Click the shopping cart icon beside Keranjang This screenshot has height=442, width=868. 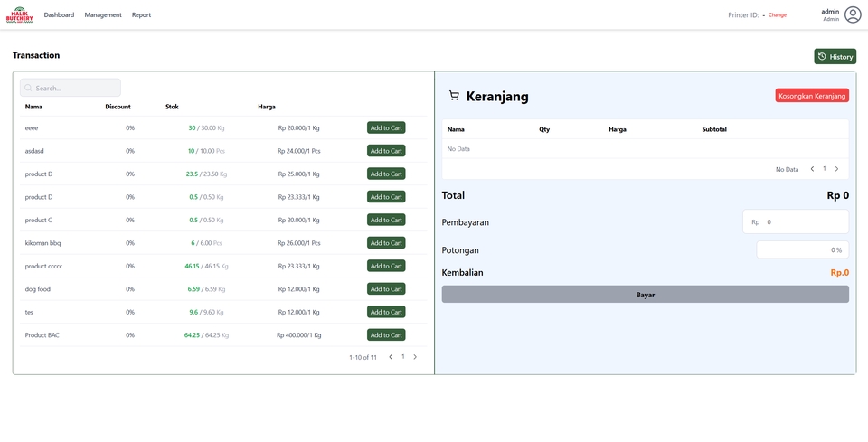pos(454,96)
